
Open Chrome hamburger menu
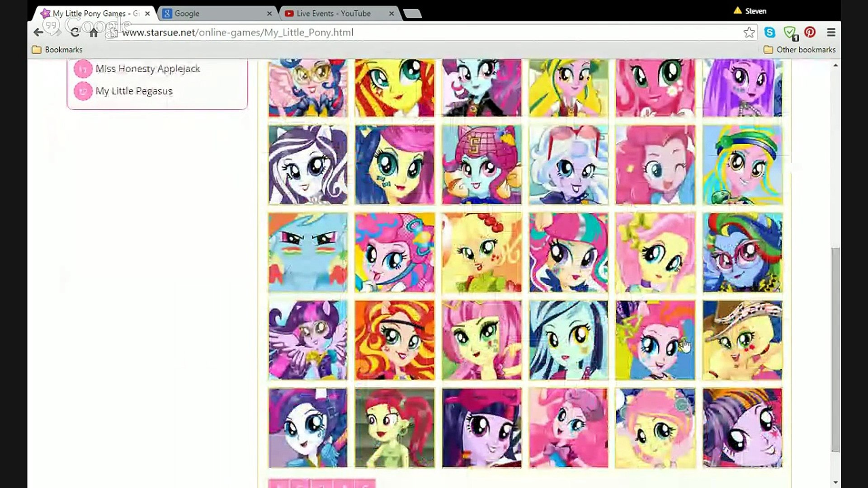(x=831, y=33)
